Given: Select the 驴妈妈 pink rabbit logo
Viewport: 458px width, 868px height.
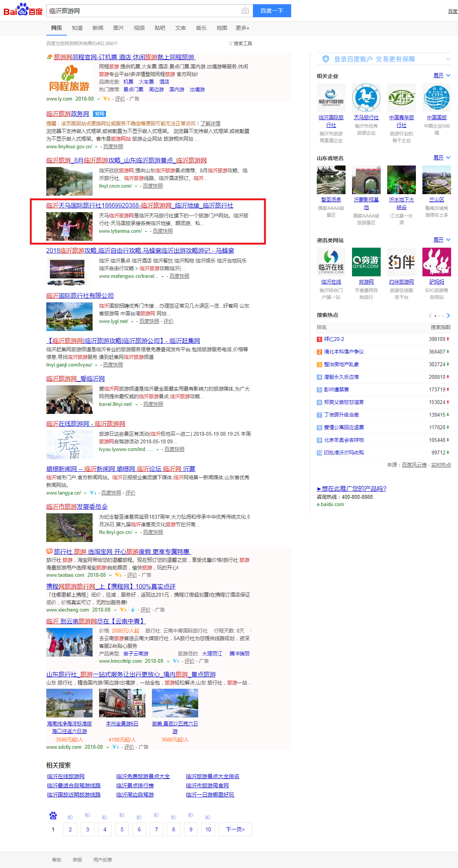Looking at the screenshot, I should point(437,262).
